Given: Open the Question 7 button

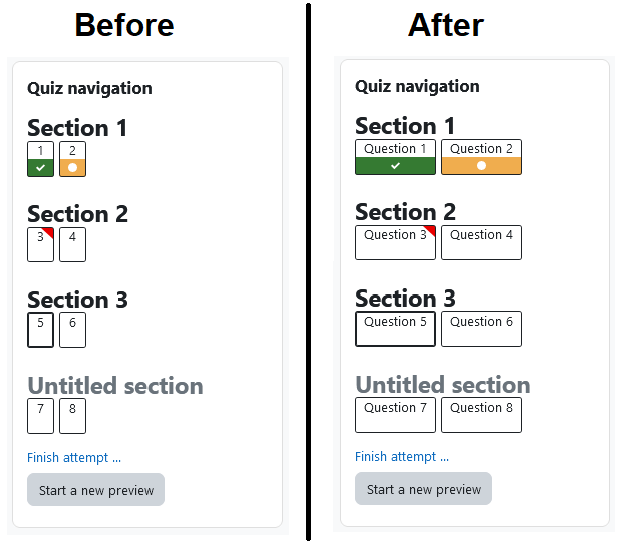Looking at the screenshot, I should click(395, 415).
